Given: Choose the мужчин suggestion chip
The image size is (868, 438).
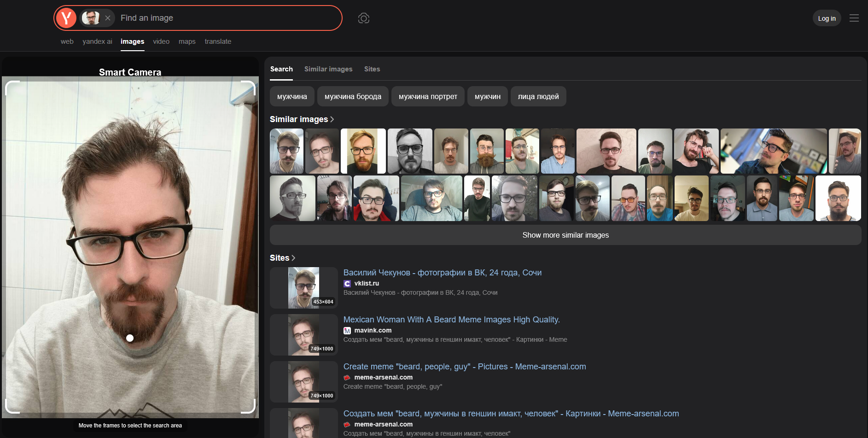Looking at the screenshot, I should point(488,97).
